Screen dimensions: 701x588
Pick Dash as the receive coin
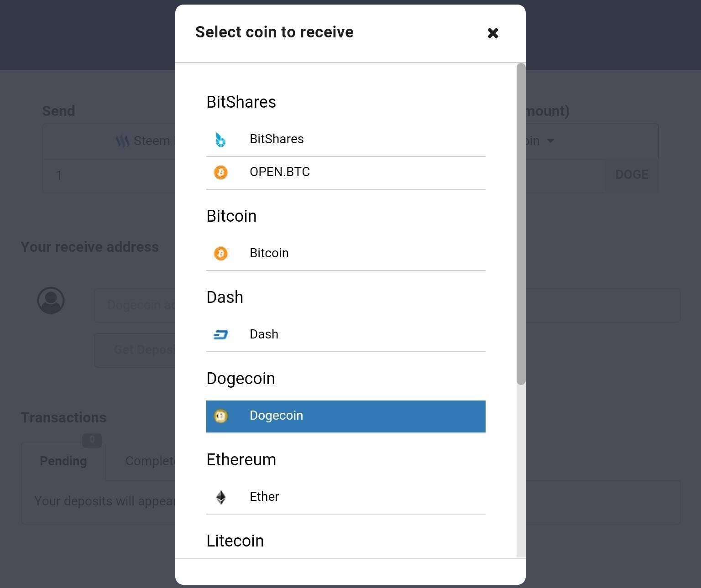pos(346,335)
